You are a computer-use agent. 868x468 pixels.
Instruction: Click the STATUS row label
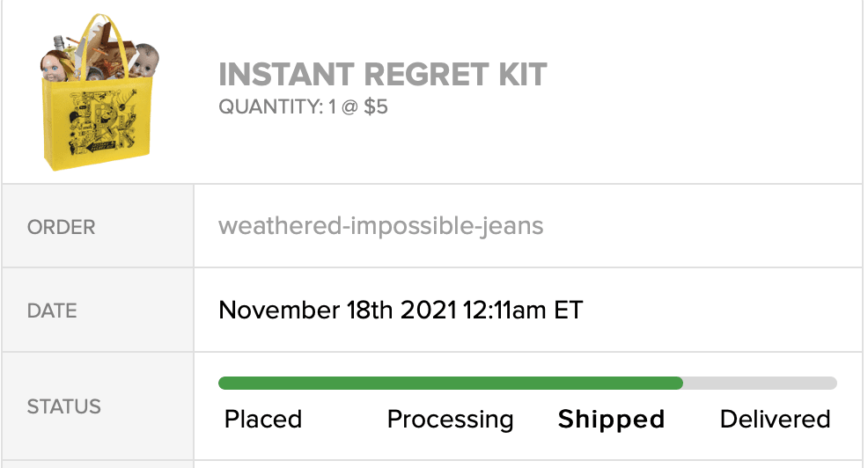(x=64, y=406)
